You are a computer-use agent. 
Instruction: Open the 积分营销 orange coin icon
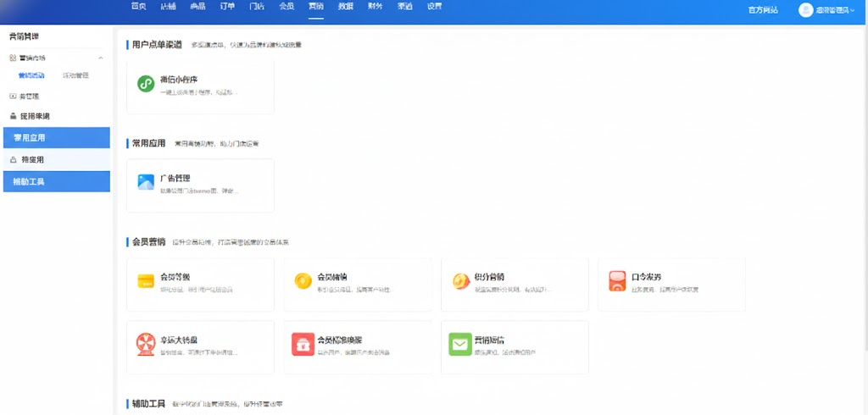460,281
